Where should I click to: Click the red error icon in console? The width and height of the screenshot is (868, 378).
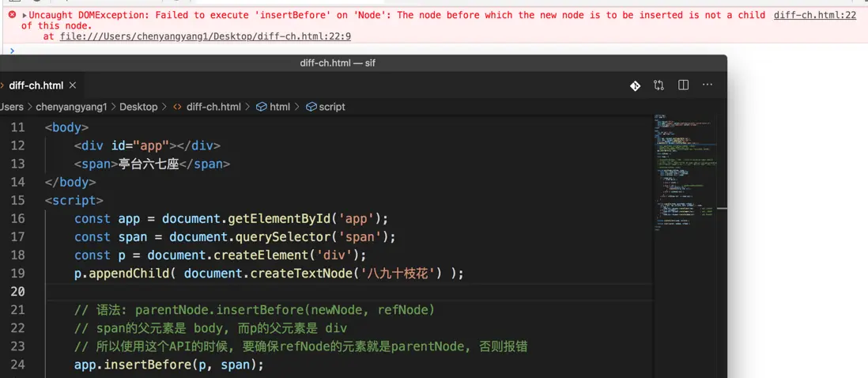[x=12, y=15]
